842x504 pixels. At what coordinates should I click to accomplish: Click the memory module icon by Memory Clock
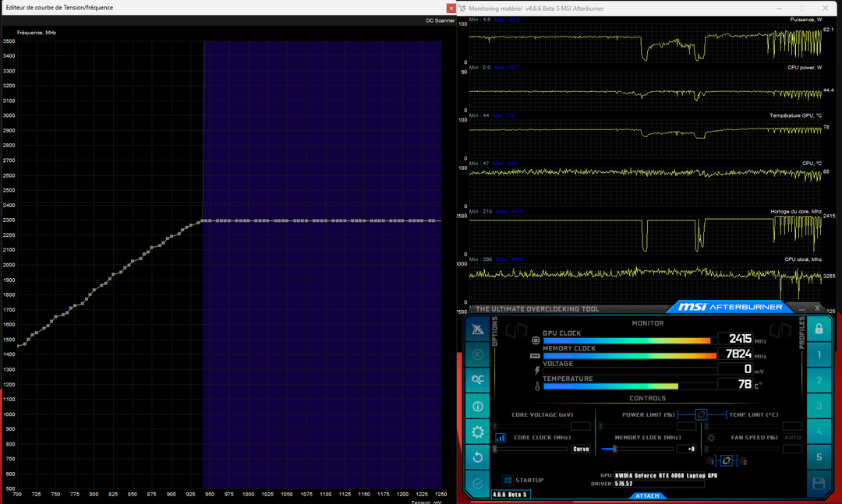coord(535,355)
